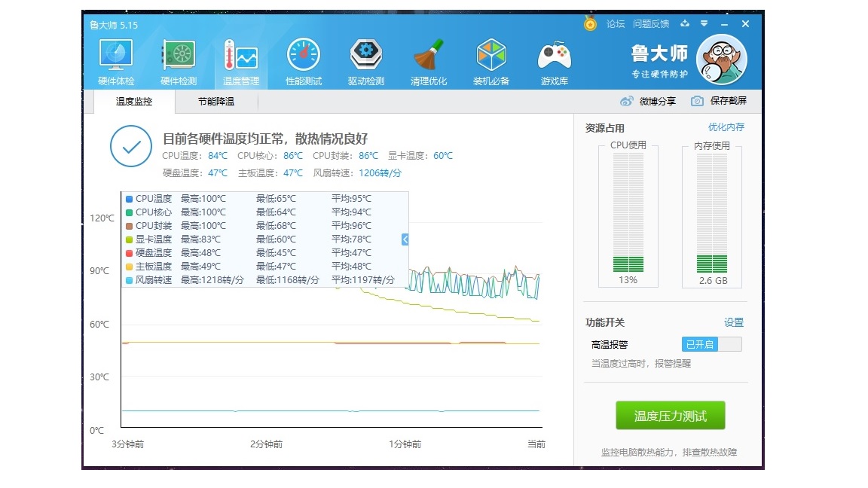Toggle CPU封装 brown legend swatch
The height and width of the screenshot is (488, 868).
point(129,226)
